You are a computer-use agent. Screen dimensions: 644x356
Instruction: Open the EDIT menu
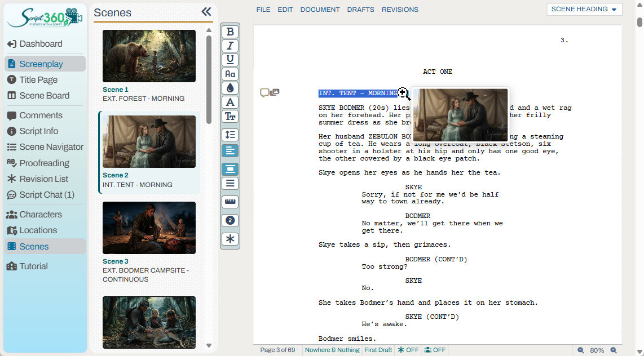(x=285, y=10)
